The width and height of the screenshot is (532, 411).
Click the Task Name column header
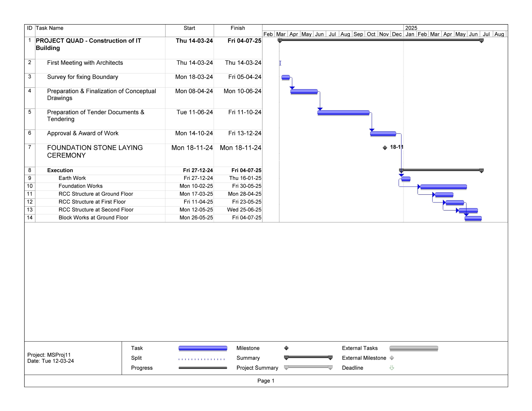(50, 28)
